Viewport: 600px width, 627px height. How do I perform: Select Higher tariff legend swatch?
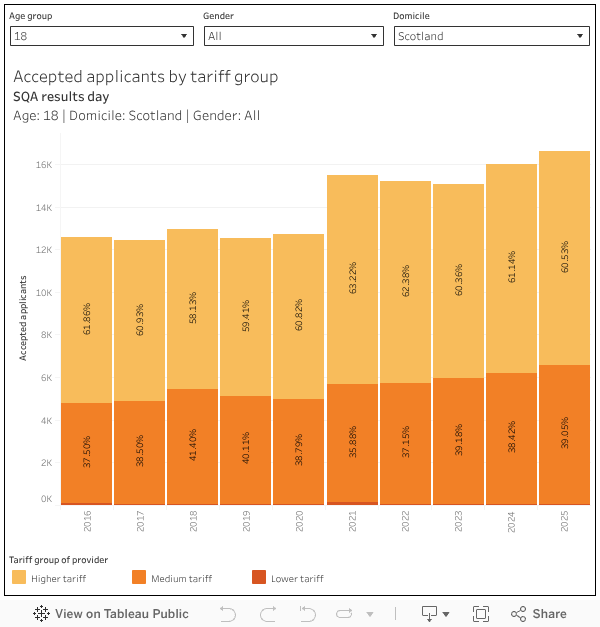pos(19,578)
